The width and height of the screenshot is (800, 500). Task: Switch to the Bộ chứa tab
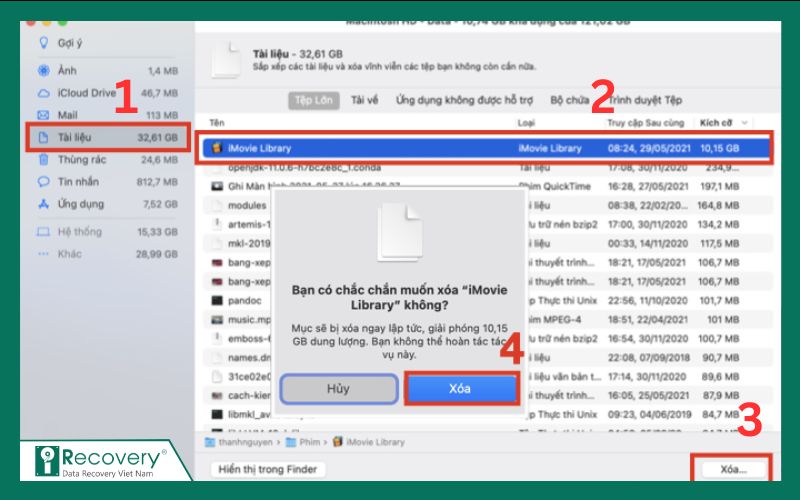coord(569,101)
